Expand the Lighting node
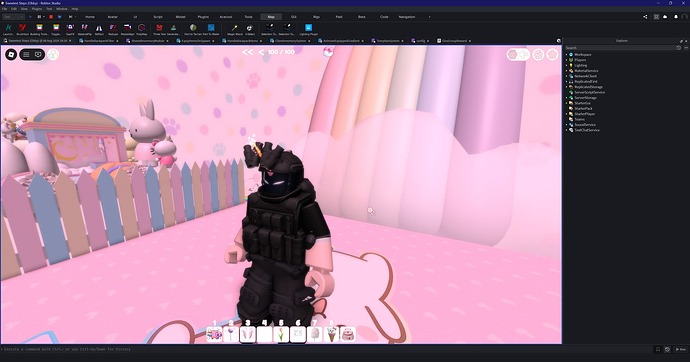The width and height of the screenshot is (690, 362). coord(567,65)
